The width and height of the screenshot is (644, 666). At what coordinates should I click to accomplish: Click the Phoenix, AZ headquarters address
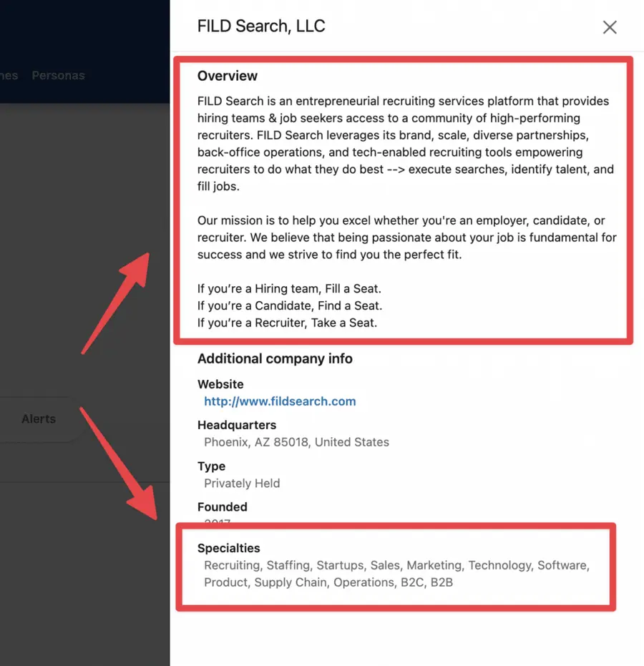296,442
